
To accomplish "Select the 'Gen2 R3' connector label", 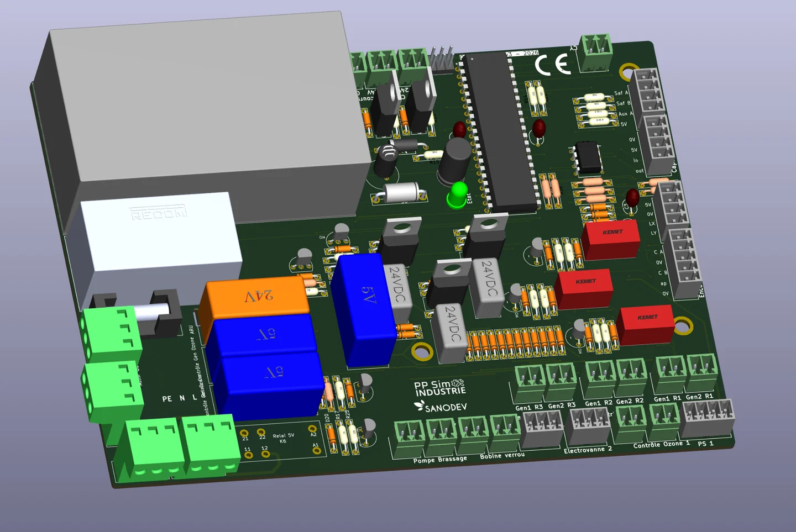I will [562, 405].
